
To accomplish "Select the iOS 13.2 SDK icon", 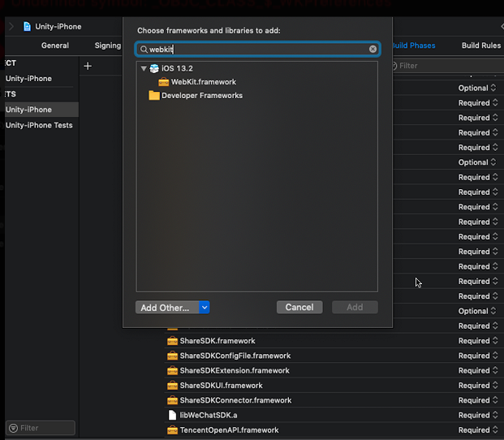I will tap(154, 68).
